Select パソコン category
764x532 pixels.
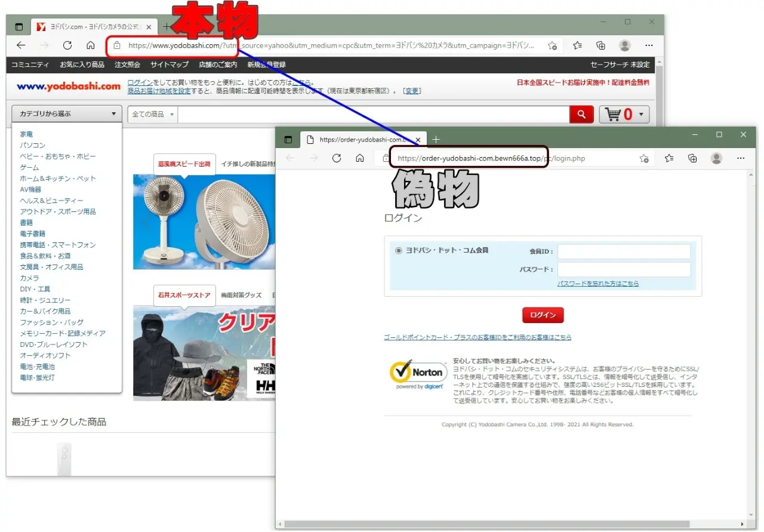click(x=32, y=145)
